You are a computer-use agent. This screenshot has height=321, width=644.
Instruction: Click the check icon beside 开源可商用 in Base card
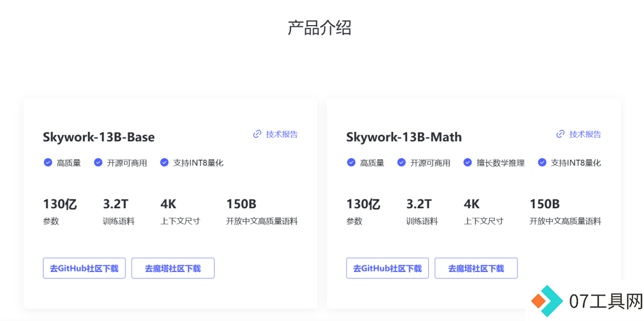(98, 162)
